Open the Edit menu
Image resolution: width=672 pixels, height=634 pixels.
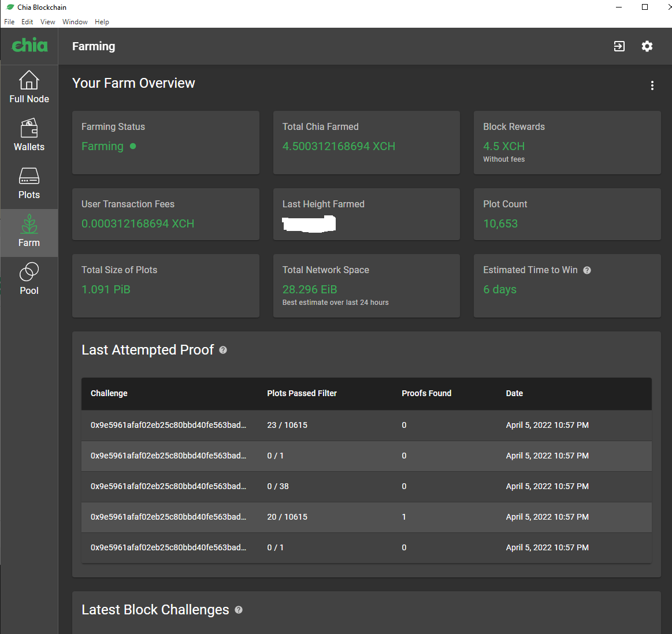click(27, 22)
